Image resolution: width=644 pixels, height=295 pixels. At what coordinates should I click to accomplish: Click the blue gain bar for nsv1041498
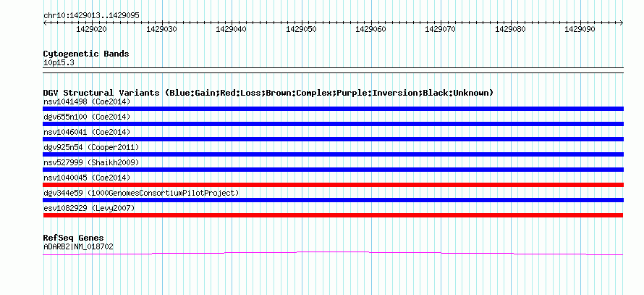(x=333, y=109)
